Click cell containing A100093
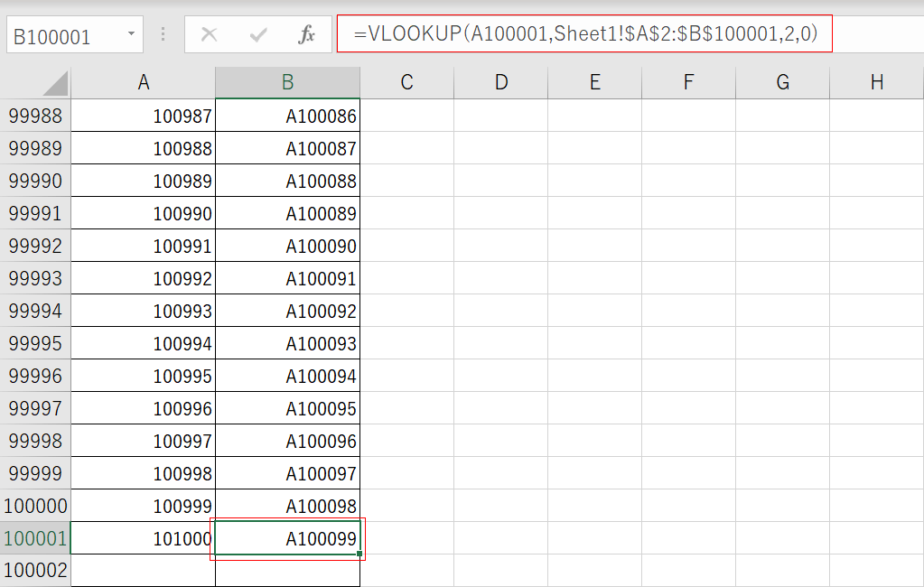 (x=287, y=343)
